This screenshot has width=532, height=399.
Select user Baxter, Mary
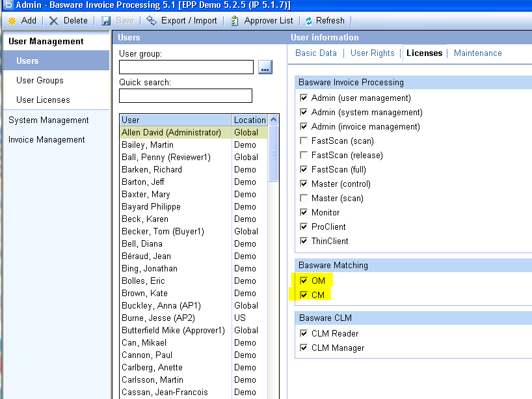point(194,194)
